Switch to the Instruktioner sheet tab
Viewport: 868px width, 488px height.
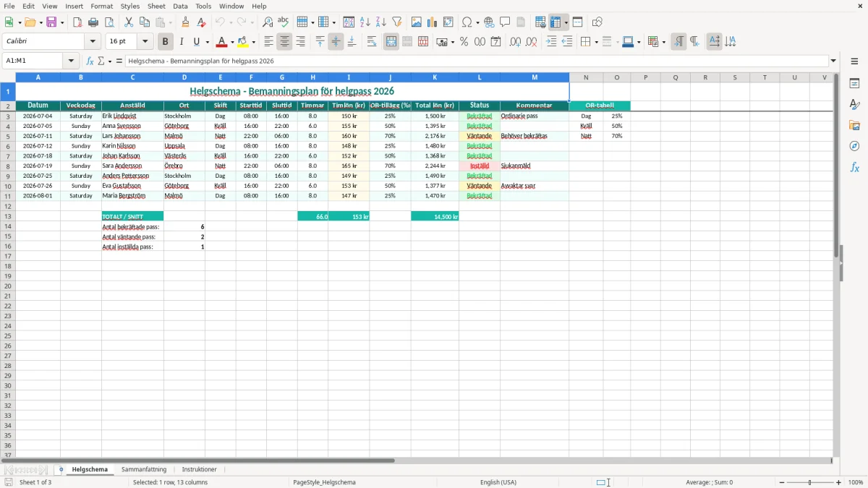(x=199, y=469)
